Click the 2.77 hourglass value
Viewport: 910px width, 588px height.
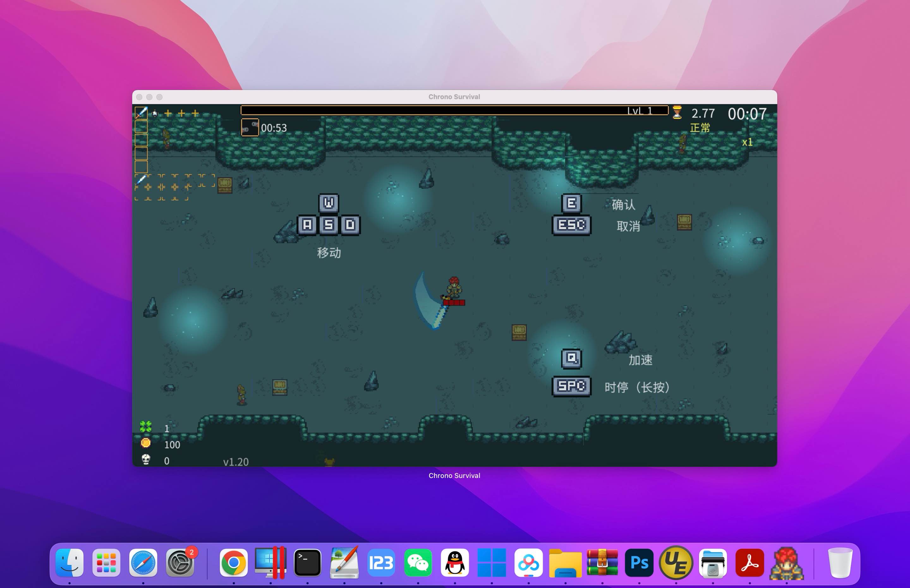coord(703,113)
